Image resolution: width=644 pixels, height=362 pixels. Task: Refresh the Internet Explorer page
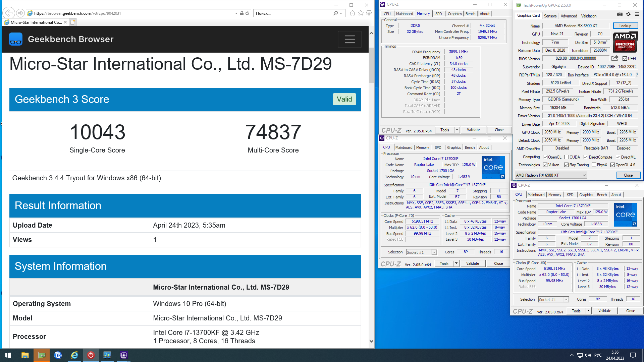(x=247, y=13)
